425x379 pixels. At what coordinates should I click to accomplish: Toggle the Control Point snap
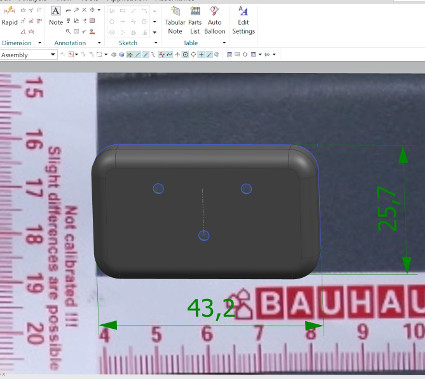[154, 55]
